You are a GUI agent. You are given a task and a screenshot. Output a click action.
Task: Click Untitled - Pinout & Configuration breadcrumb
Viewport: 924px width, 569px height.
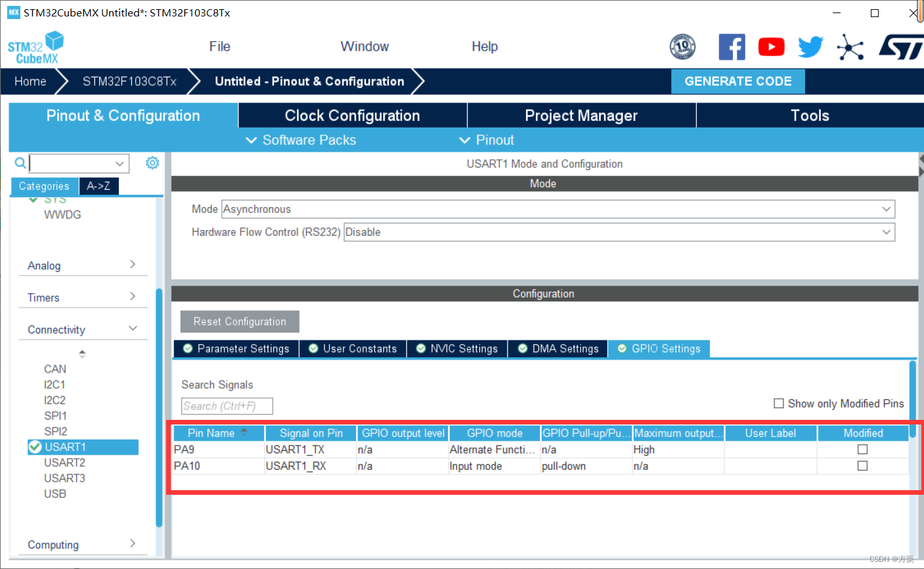point(309,81)
